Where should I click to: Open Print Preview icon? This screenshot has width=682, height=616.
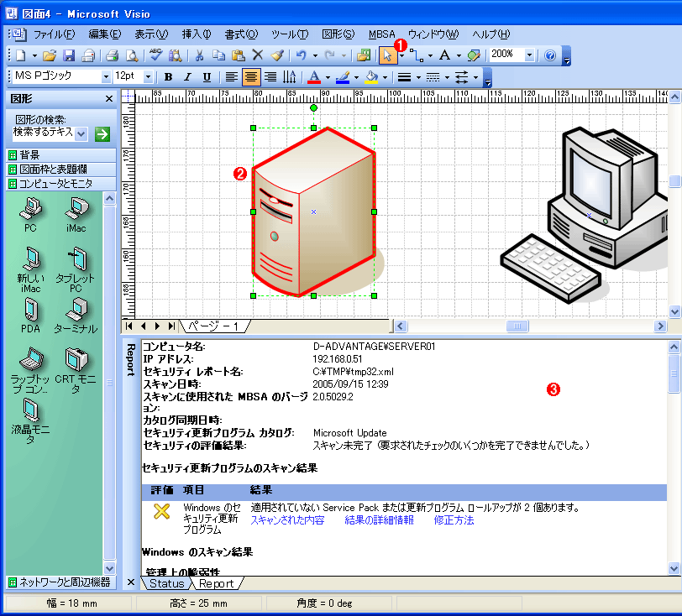131,55
